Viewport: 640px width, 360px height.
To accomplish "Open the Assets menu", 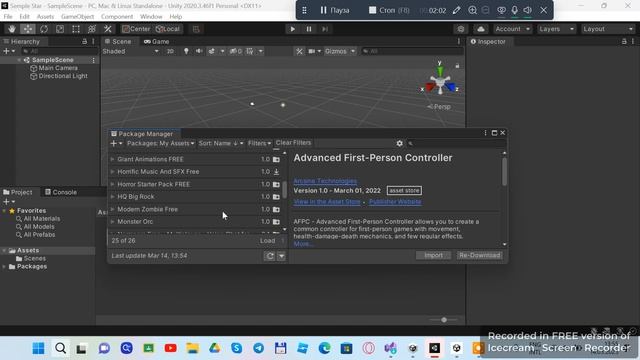I will tap(45, 17).
